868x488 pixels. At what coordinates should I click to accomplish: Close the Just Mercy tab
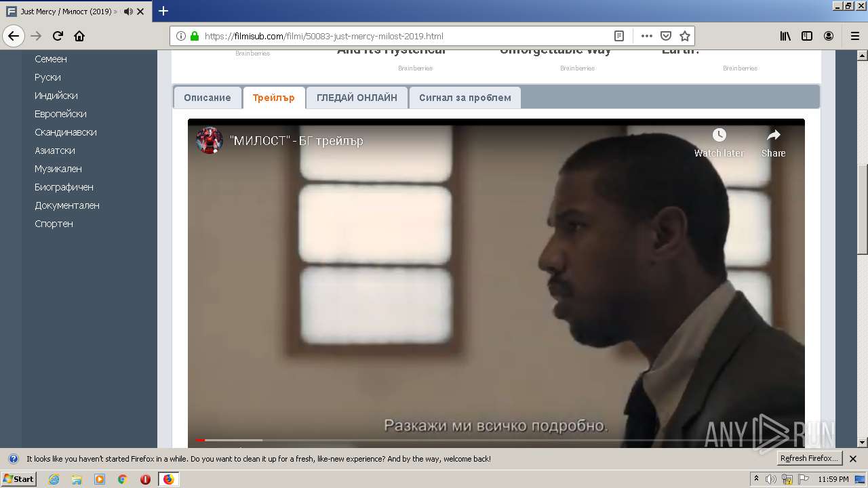140,12
